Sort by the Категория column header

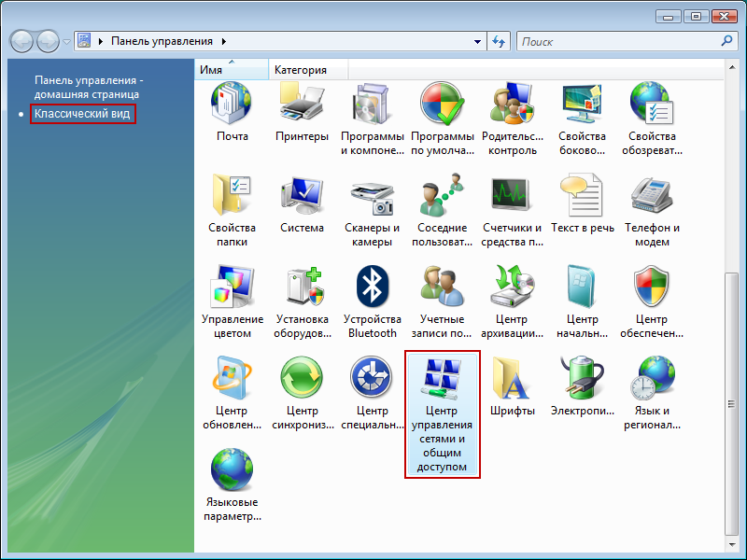point(308,70)
